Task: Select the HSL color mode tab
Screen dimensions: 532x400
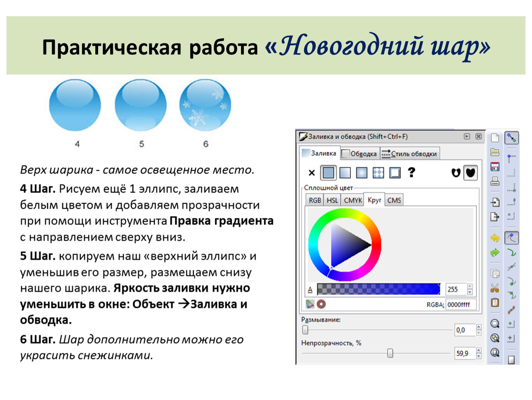Action: pos(332,200)
